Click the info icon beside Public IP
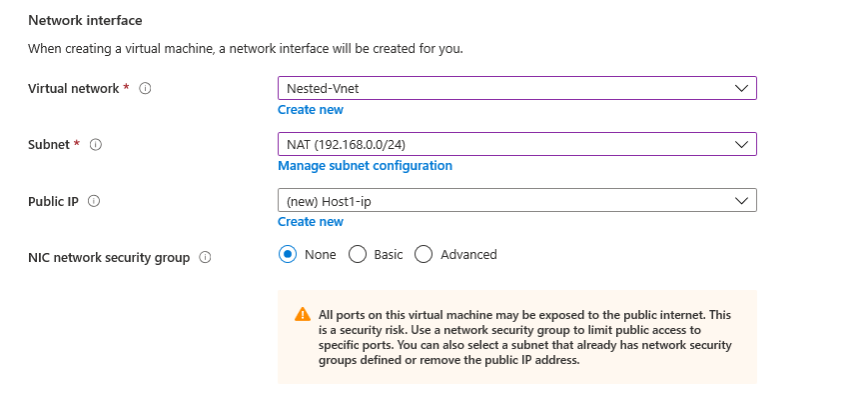 94,201
